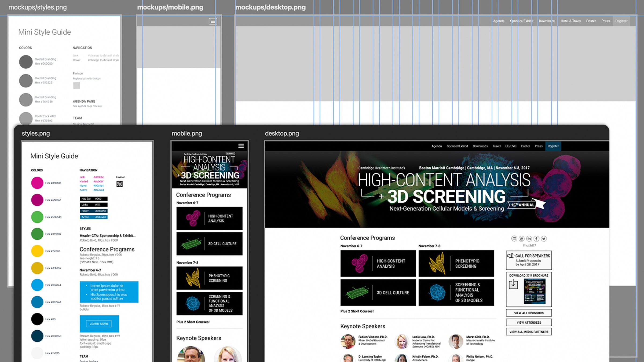
Task: Click Lucie Low's speaker photo on desktop.png
Action: [x=402, y=341]
